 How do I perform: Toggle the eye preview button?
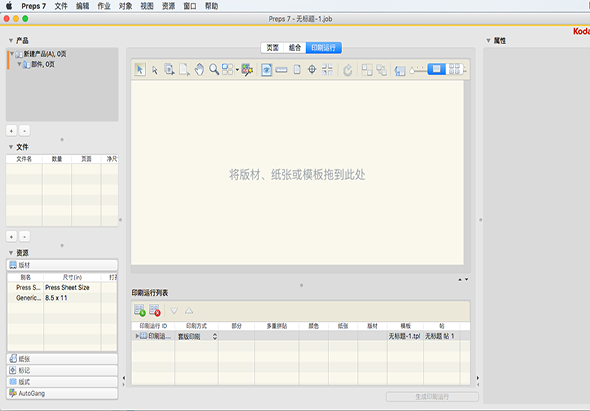tap(266, 70)
